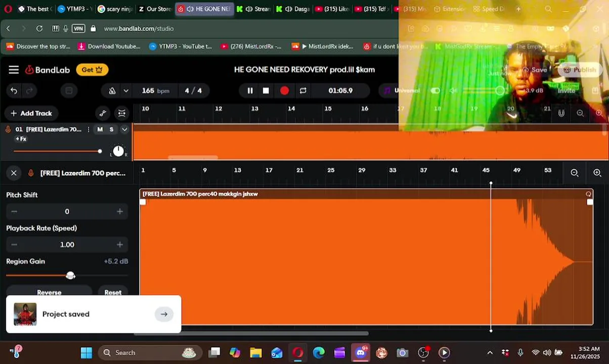Increase Playback Rate with plus
This screenshot has width=609, height=364.
[x=120, y=245]
